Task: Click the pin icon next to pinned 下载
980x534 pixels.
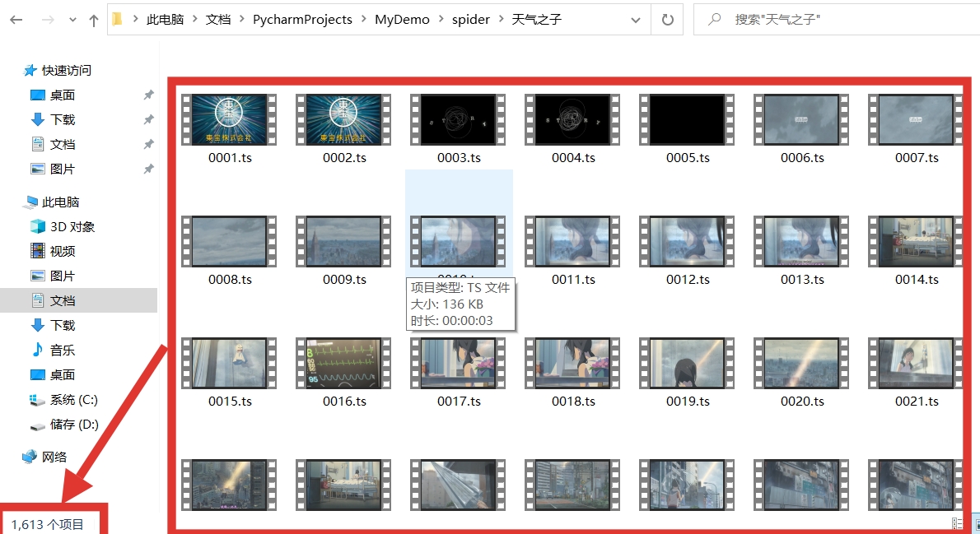Action: (148, 119)
